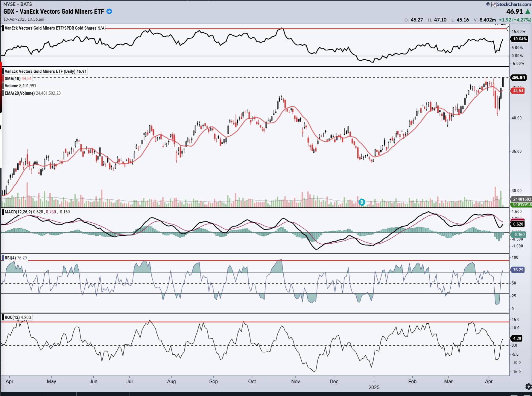Viewport: 532px width, 396px height.
Task: Click the open value 45.27
Action: 417,20
